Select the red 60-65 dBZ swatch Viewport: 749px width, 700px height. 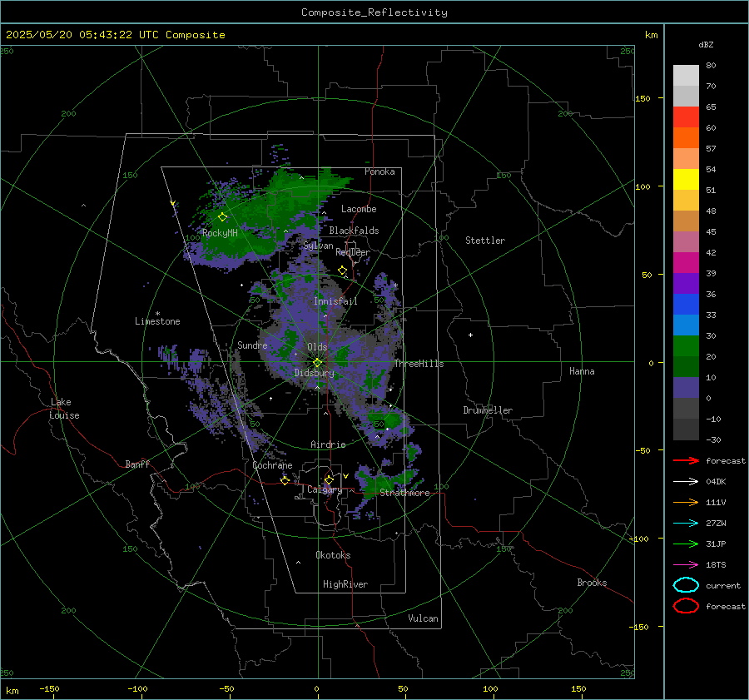point(686,117)
